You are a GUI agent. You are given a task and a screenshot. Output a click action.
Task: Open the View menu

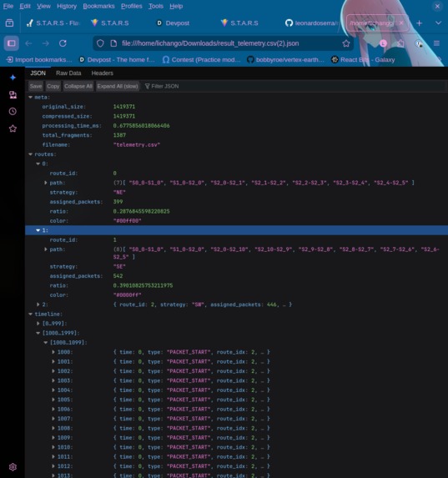point(43,6)
